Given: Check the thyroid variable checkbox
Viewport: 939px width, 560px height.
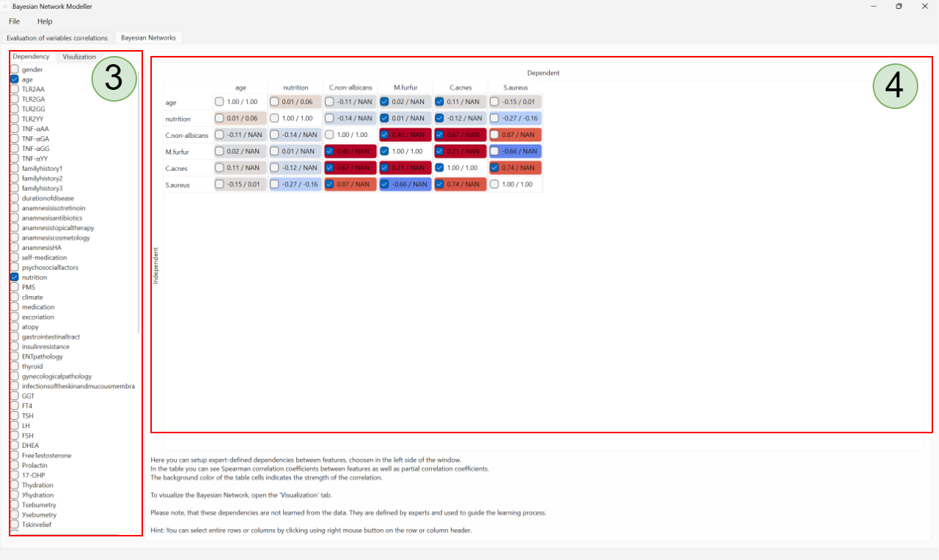Looking at the screenshot, I should (x=13, y=366).
